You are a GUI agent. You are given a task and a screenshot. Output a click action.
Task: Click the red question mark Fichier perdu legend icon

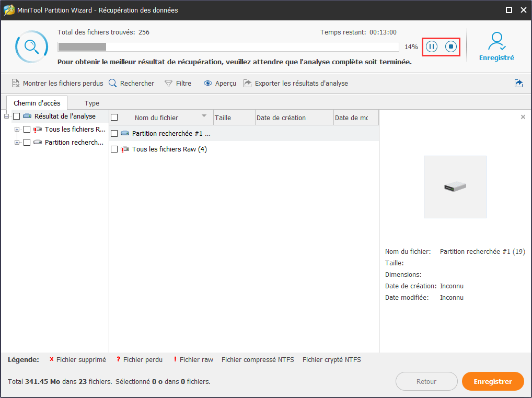click(x=119, y=359)
